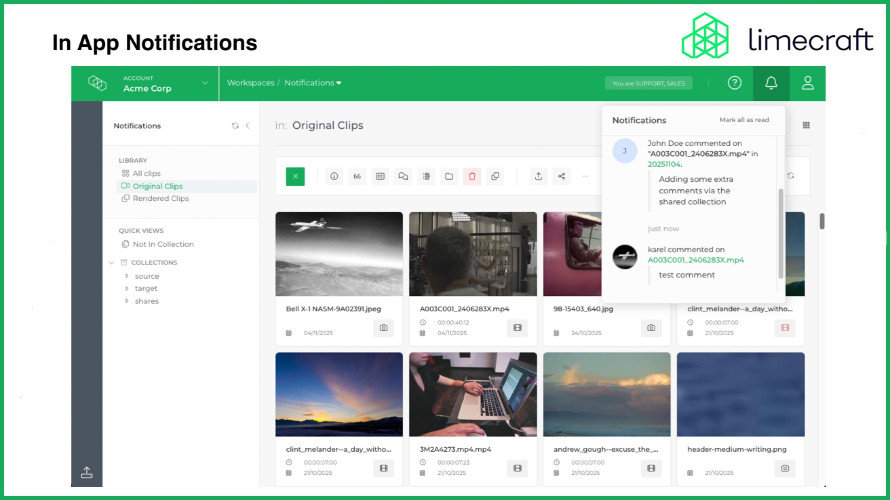Viewport: 890px width, 500px height.
Task: Click file name 98-15403_640.jpg
Action: point(583,309)
